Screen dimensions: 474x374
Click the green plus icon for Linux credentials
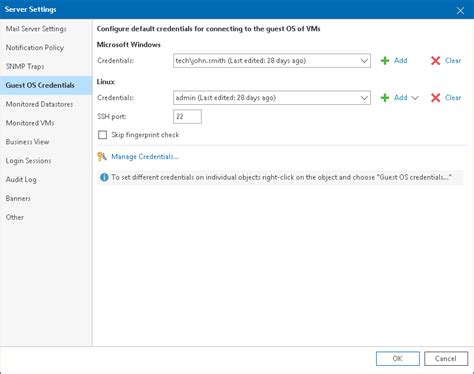click(385, 98)
